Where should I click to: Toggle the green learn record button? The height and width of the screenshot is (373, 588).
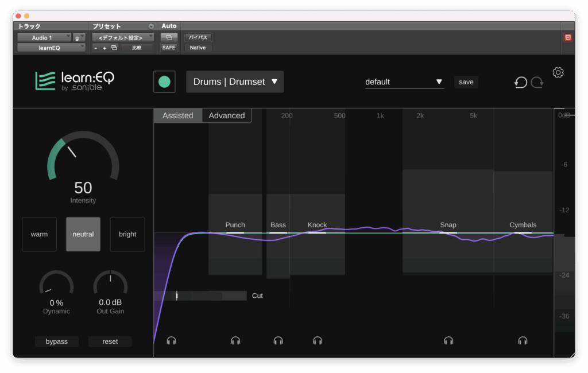point(164,81)
